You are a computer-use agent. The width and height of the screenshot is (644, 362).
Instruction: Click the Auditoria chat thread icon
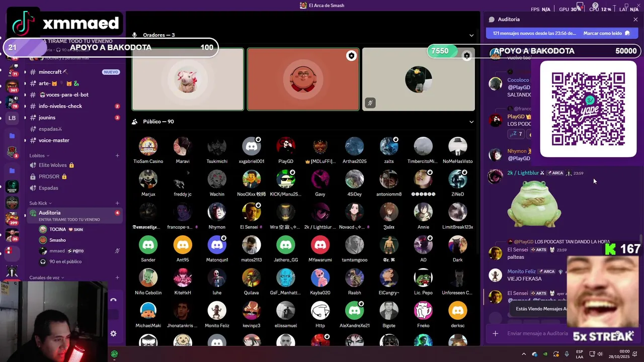coord(492,19)
